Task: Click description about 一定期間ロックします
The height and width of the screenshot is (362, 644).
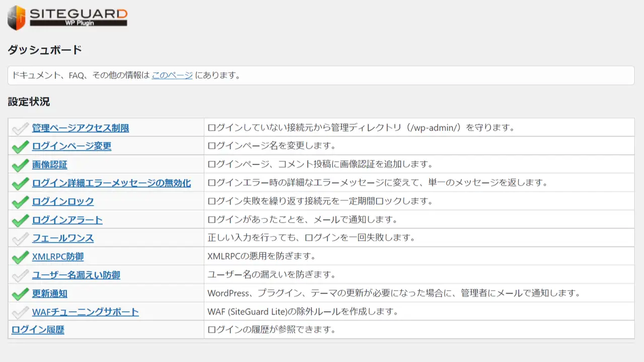Action: point(320,202)
